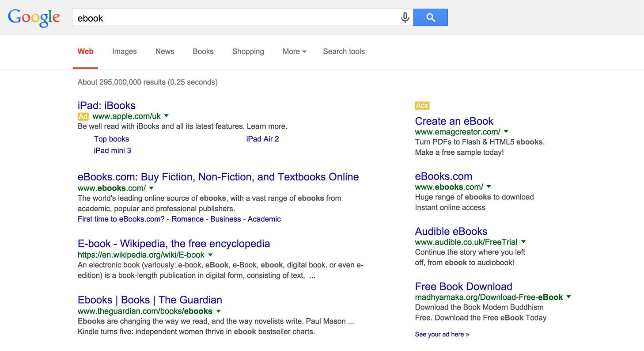Click https://en.wikipedia.org/wiki/E-book URL text
Viewport: 644px width, 351px height.
pos(141,255)
